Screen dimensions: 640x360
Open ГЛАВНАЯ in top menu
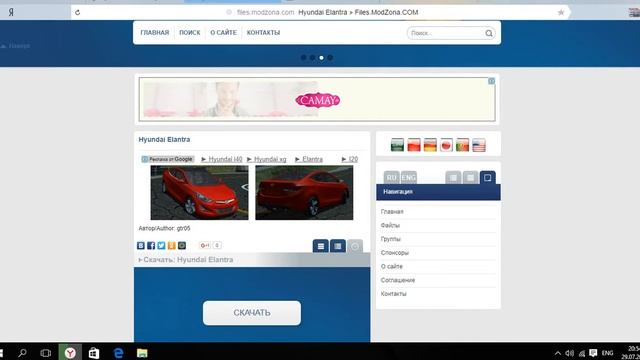point(155,33)
